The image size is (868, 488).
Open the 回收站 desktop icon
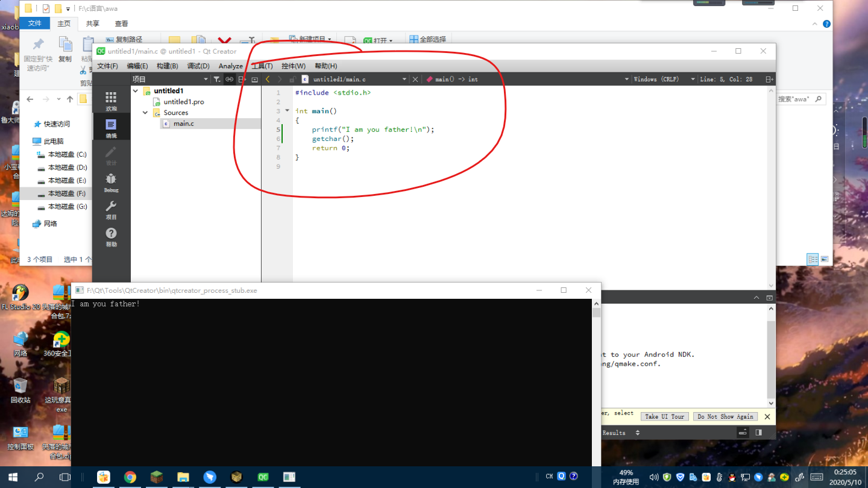click(x=20, y=390)
